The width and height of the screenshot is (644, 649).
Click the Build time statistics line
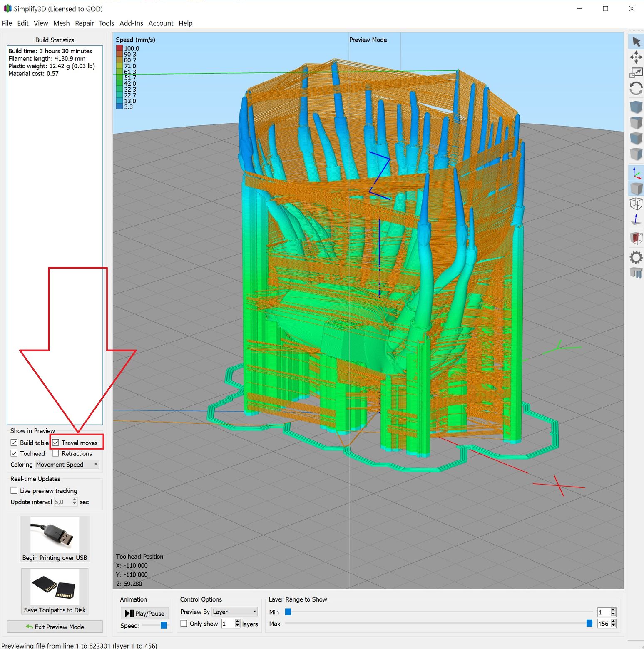50,51
